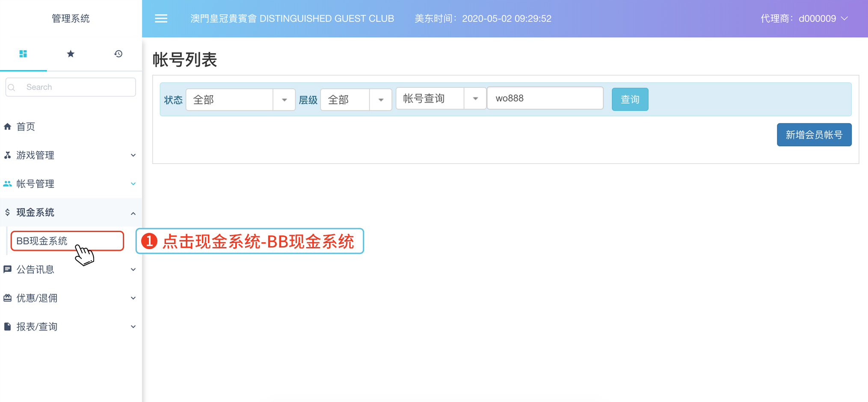This screenshot has height=402, width=868.
Task: Click the home icon beside 首页
Action: 8,127
